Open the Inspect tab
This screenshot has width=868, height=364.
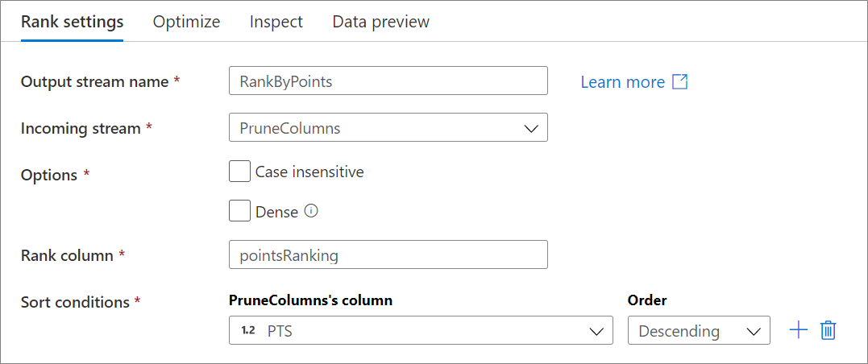pyautogui.click(x=276, y=22)
